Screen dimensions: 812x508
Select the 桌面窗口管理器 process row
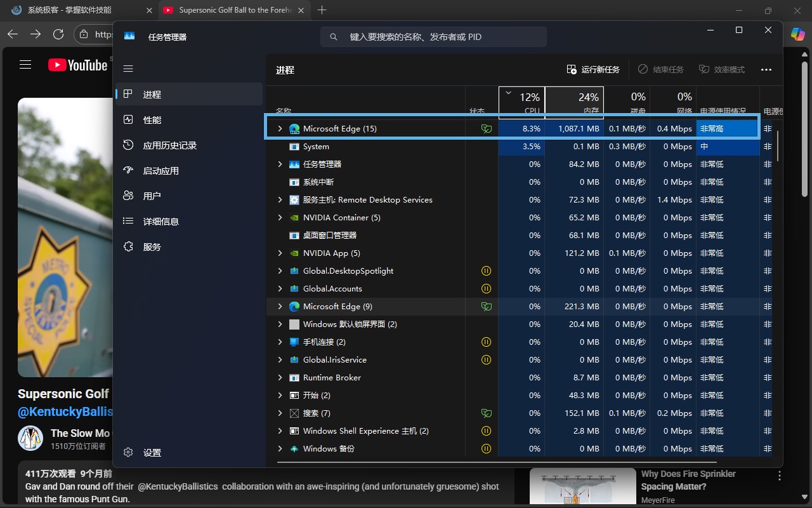coord(518,235)
